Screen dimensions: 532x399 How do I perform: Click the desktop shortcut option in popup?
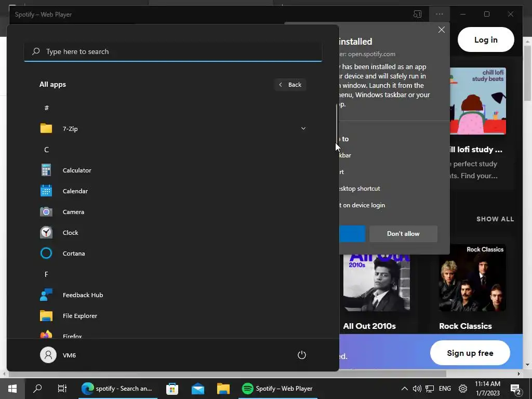(x=360, y=188)
